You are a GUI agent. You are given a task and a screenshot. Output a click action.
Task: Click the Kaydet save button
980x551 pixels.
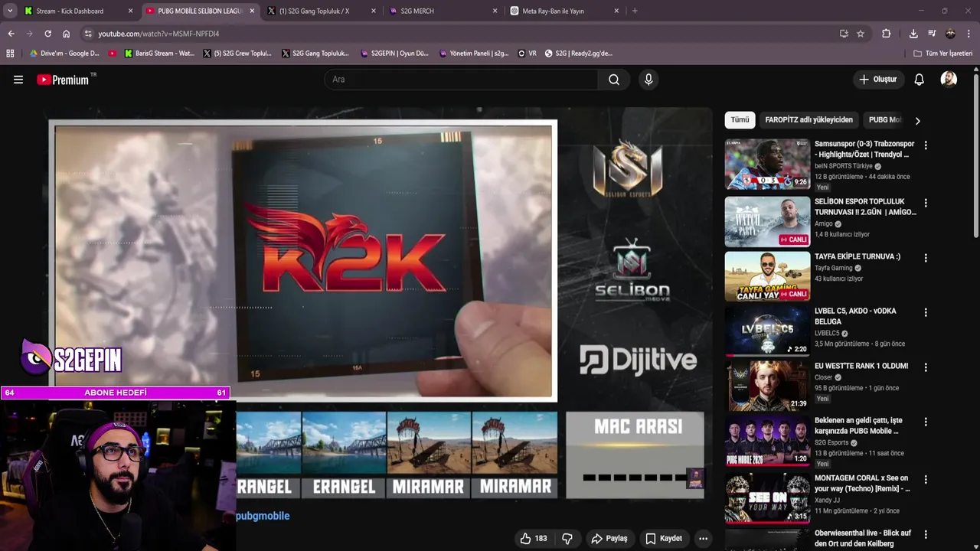pos(663,539)
